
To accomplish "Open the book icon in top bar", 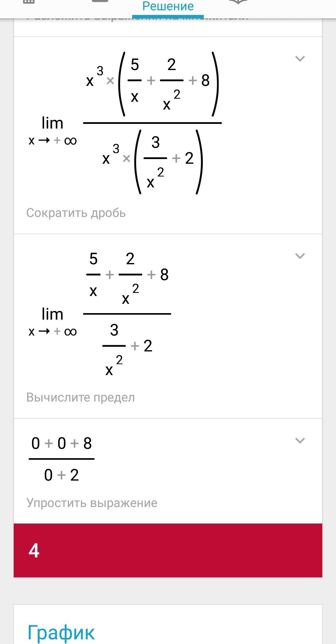I will pos(238,2).
